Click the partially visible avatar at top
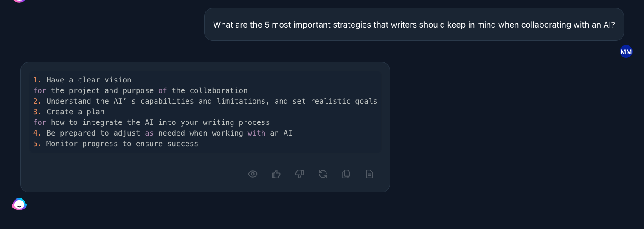 point(19,1)
